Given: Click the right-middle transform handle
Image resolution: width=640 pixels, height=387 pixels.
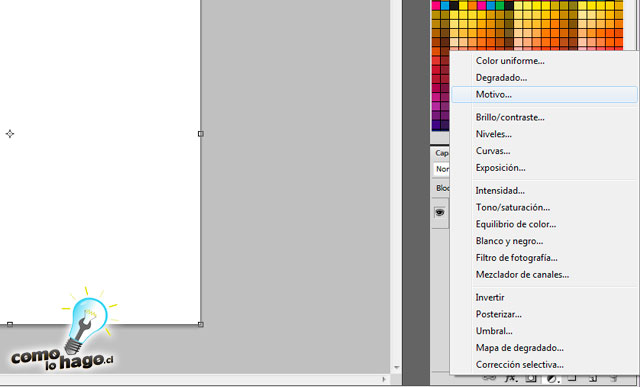Looking at the screenshot, I should click(x=200, y=133).
